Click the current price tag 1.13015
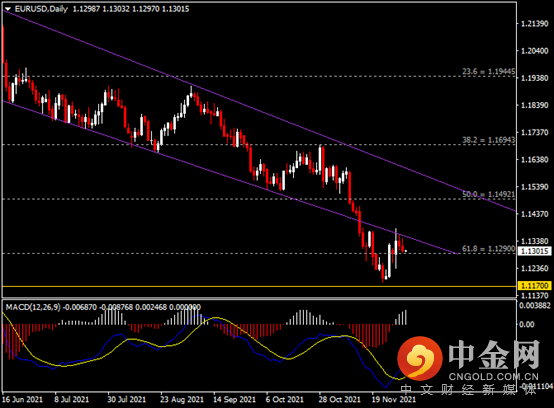This screenshot has width=554, height=408. [x=535, y=251]
